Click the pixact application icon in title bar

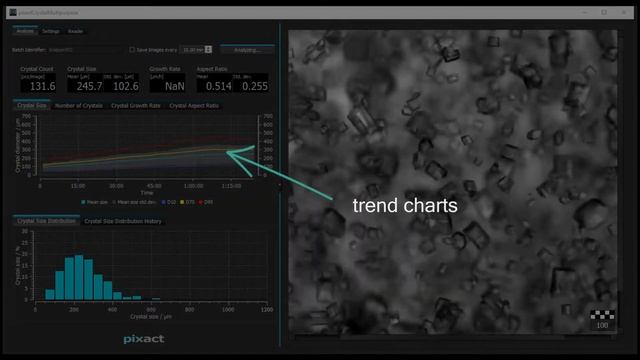point(13,12)
